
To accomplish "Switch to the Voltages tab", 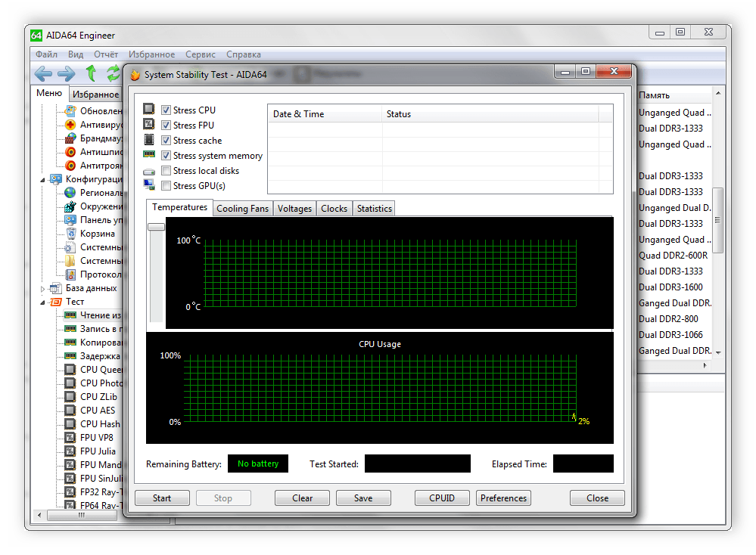I will point(294,209).
